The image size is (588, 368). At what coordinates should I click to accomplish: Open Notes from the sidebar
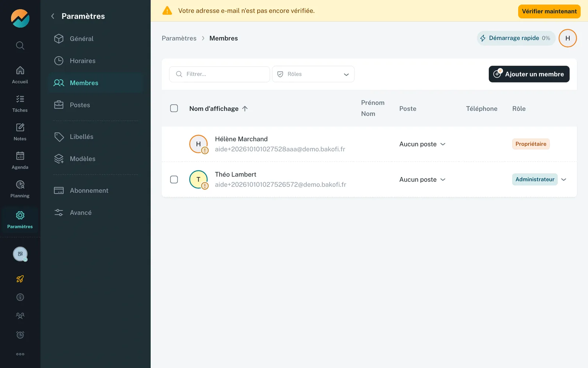(x=20, y=132)
